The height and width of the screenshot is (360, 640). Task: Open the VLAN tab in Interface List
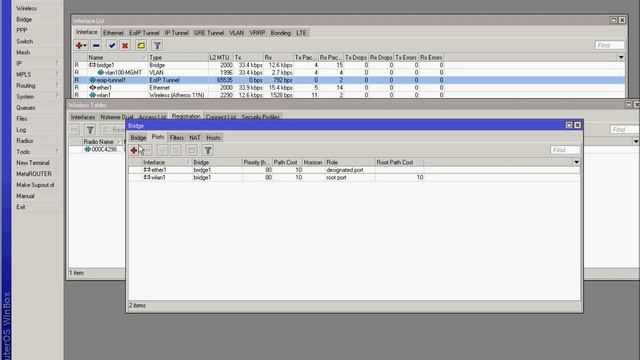236,33
